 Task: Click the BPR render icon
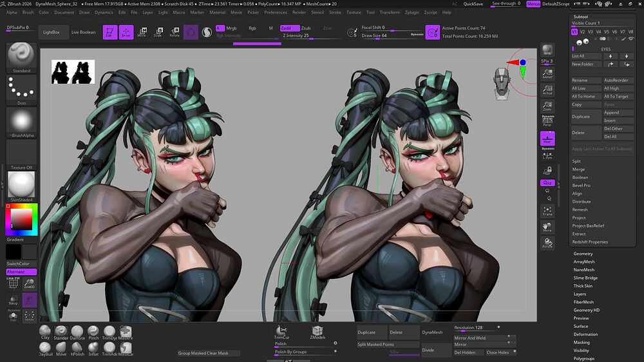coord(547,50)
